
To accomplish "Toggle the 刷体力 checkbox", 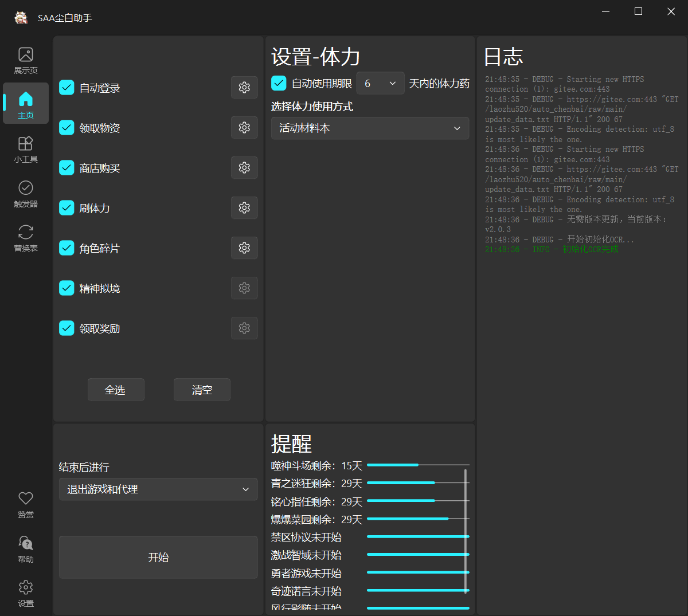I will tap(67, 208).
